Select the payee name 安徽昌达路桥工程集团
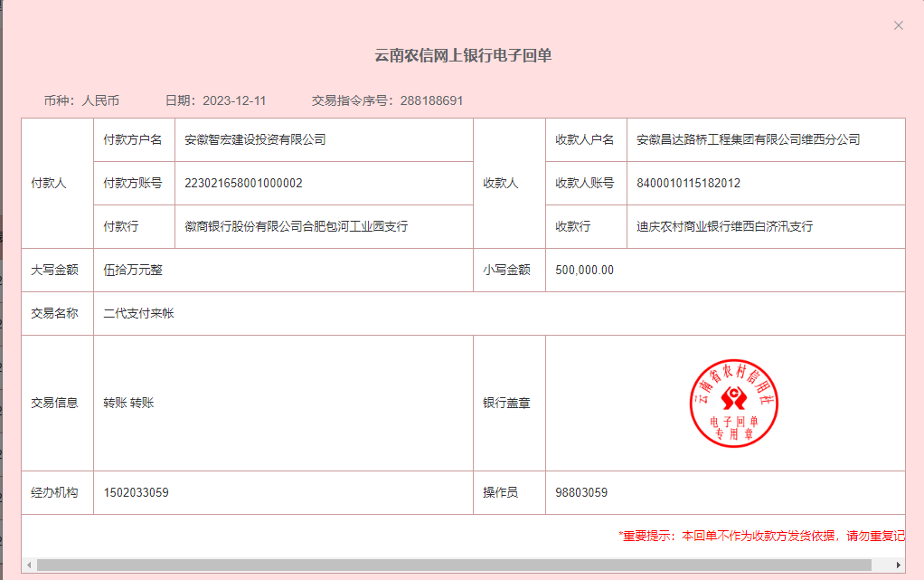Screen dimensions: 924x580 pyautogui.click(x=748, y=139)
